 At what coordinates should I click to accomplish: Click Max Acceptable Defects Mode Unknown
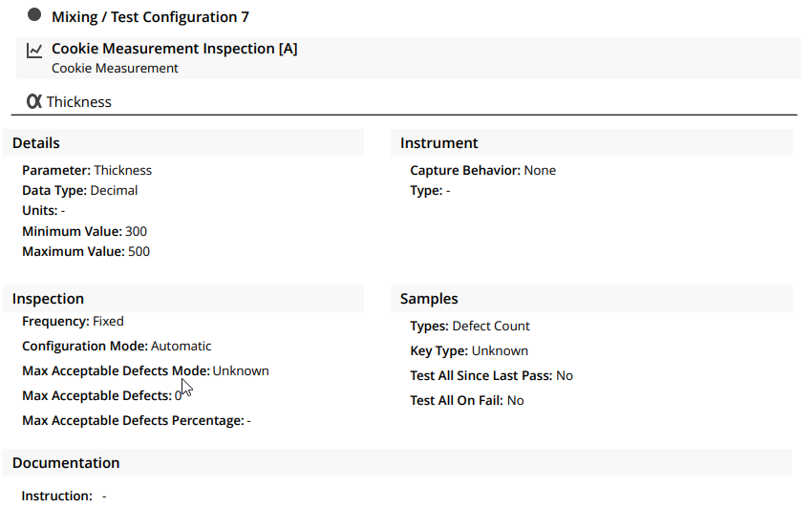point(241,370)
